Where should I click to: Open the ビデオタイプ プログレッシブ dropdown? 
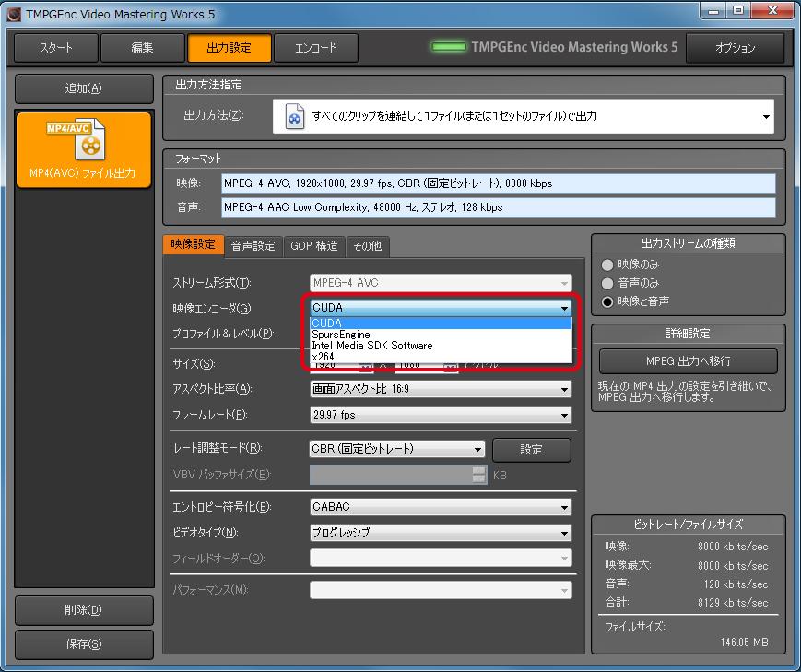click(441, 533)
